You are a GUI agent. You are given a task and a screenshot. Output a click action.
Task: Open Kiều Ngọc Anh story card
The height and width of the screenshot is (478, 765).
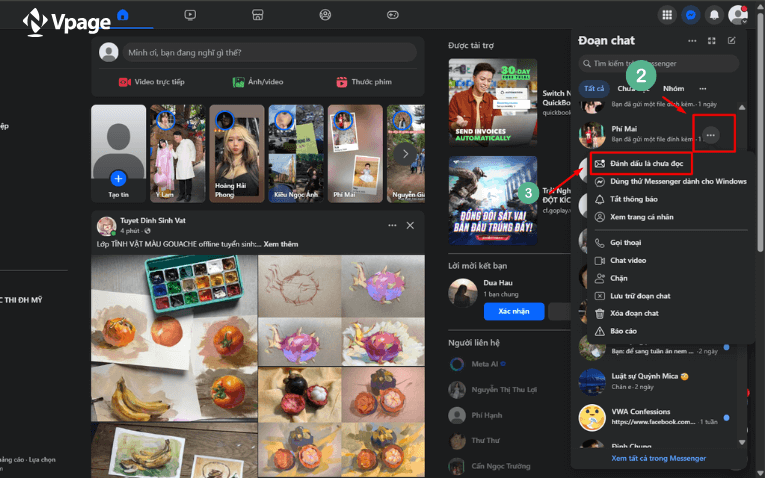[296, 153]
